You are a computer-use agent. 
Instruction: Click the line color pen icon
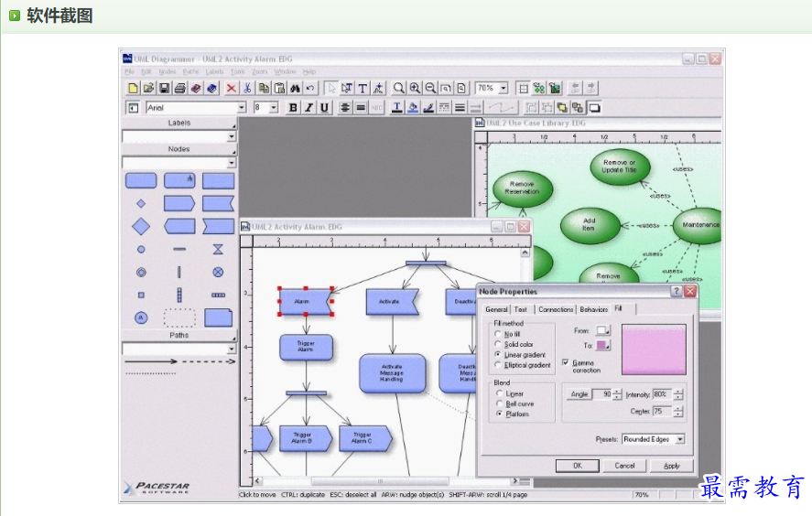coord(428,108)
